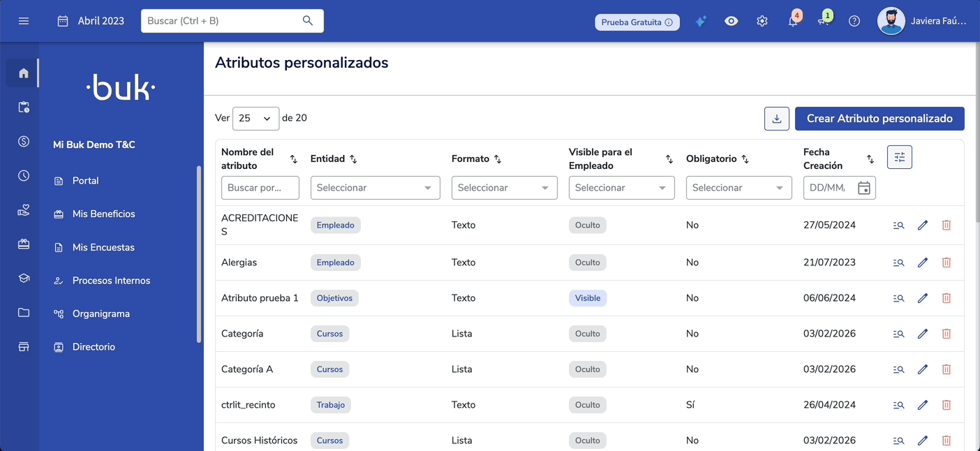This screenshot has height=451, width=980.
Task: Open the Procesos Internos sidebar menu item
Action: pyautogui.click(x=112, y=280)
